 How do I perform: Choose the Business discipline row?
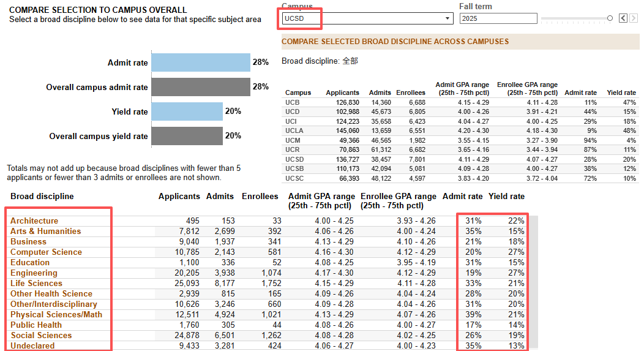(28, 242)
